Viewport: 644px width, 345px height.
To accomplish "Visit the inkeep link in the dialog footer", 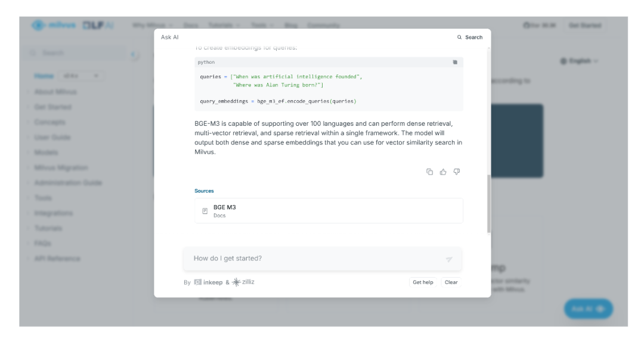I will (208, 282).
